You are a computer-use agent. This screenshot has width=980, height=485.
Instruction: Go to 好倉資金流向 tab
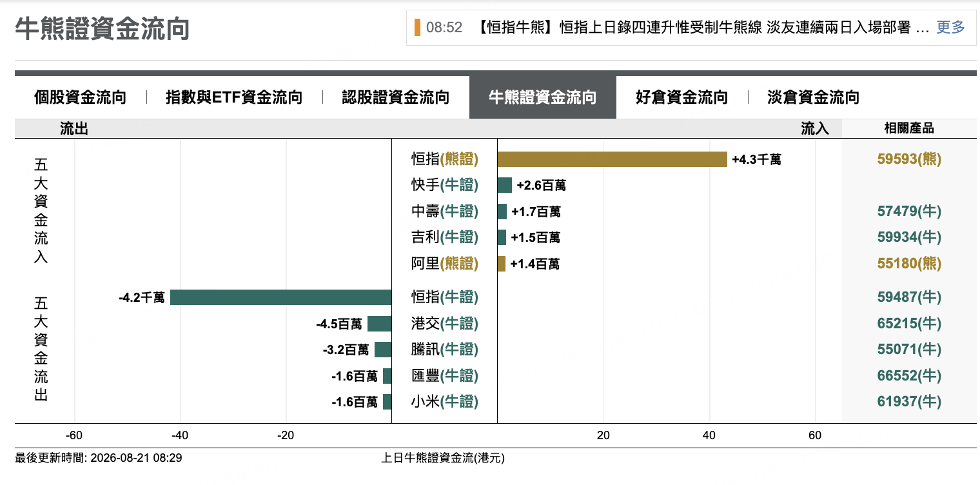click(681, 97)
